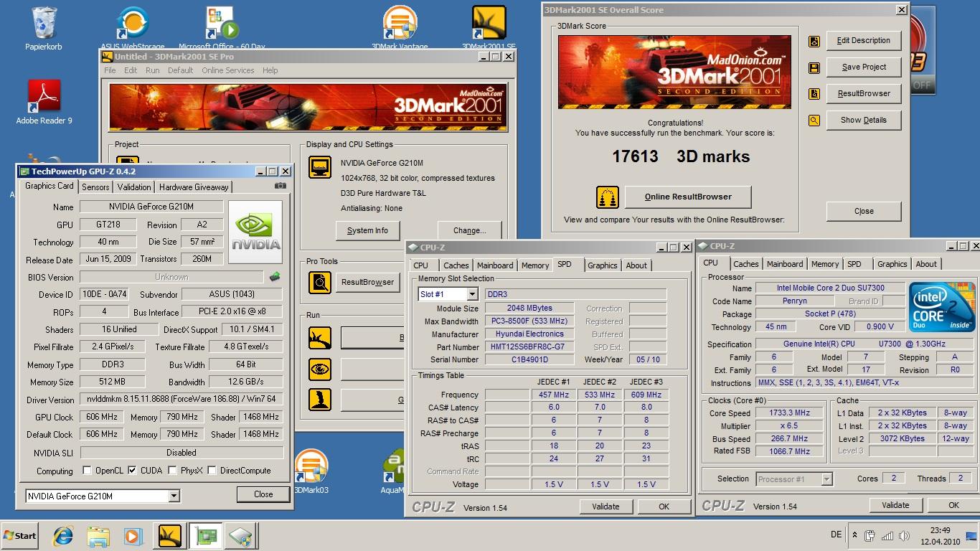Click Online ResultBrowser button
980x551 pixels.
pyautogui.click(x=688, y=197)
